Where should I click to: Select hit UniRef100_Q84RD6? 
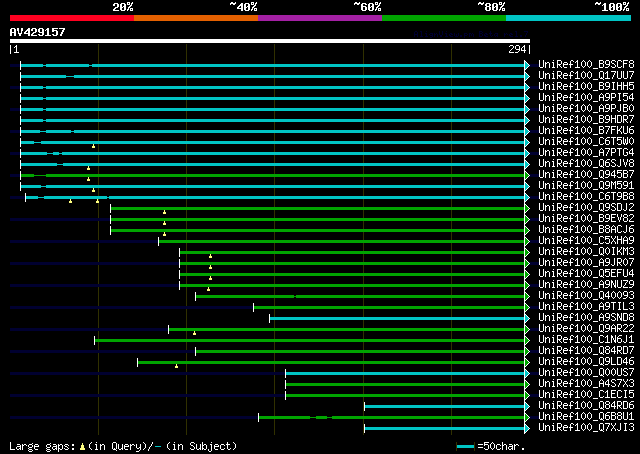[x=586, y=406]
